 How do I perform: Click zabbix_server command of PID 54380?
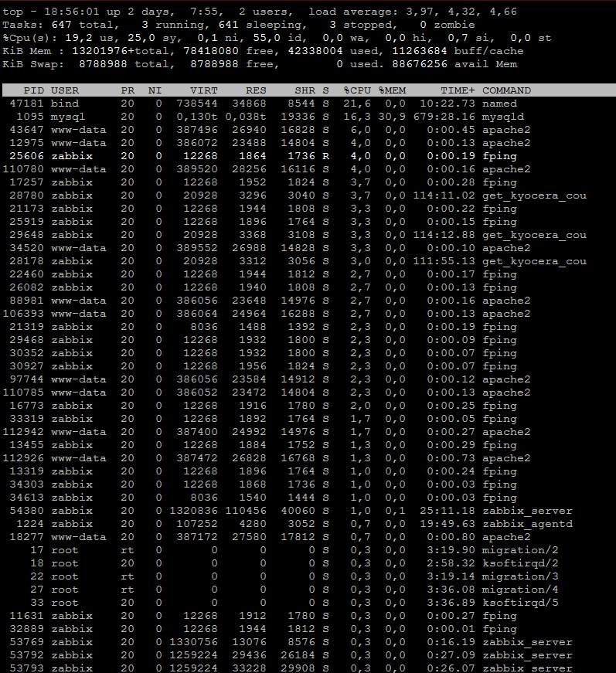coord(527,512)
